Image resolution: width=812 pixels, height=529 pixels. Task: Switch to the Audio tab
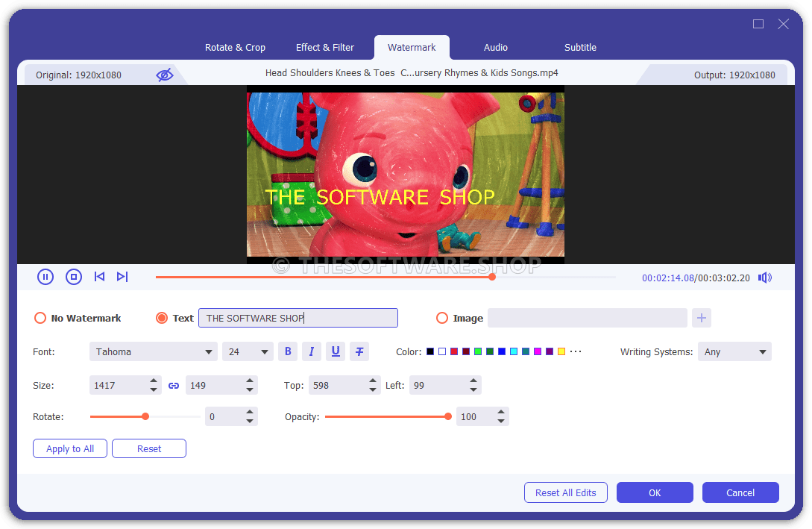tap(496, 48)
